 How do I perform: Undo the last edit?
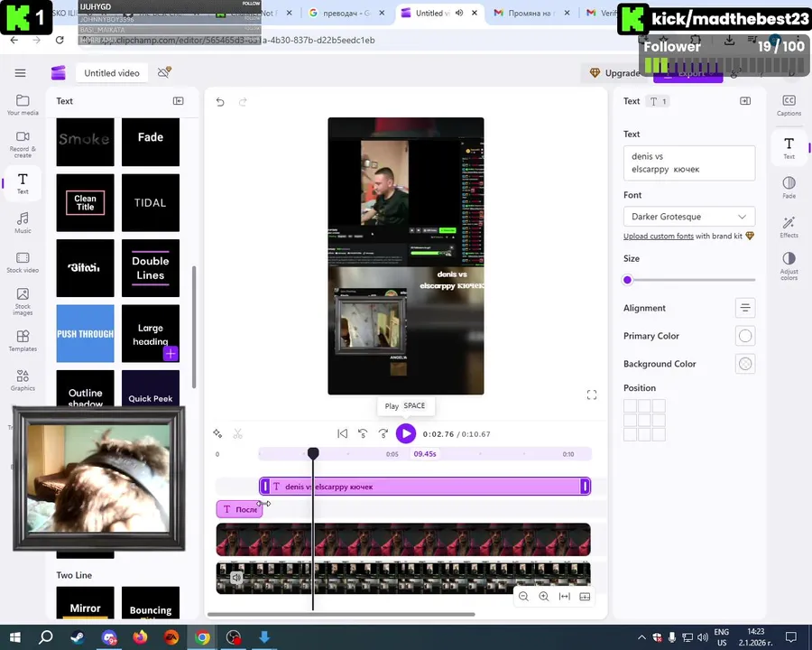220,102
